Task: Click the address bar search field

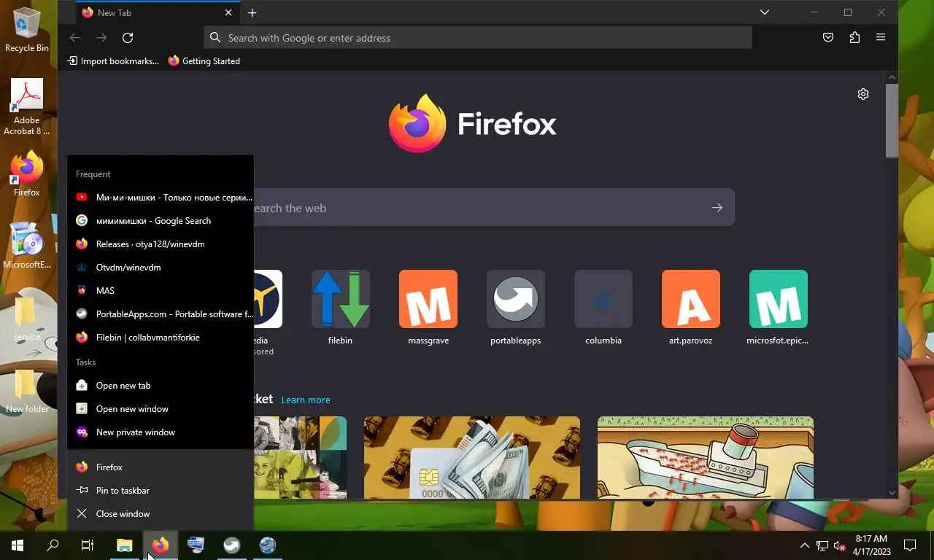Action: [x=478, y=38]
